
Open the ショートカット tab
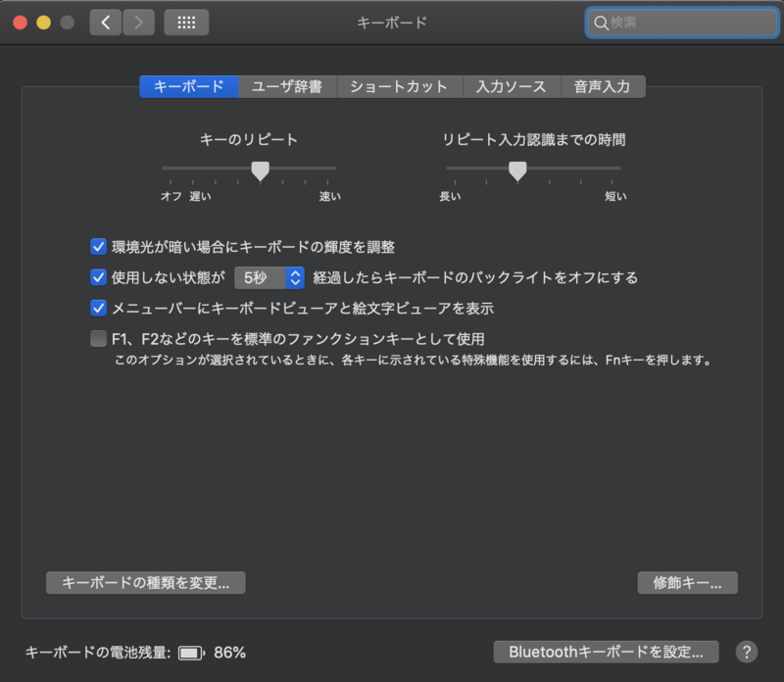click(399, 86)
